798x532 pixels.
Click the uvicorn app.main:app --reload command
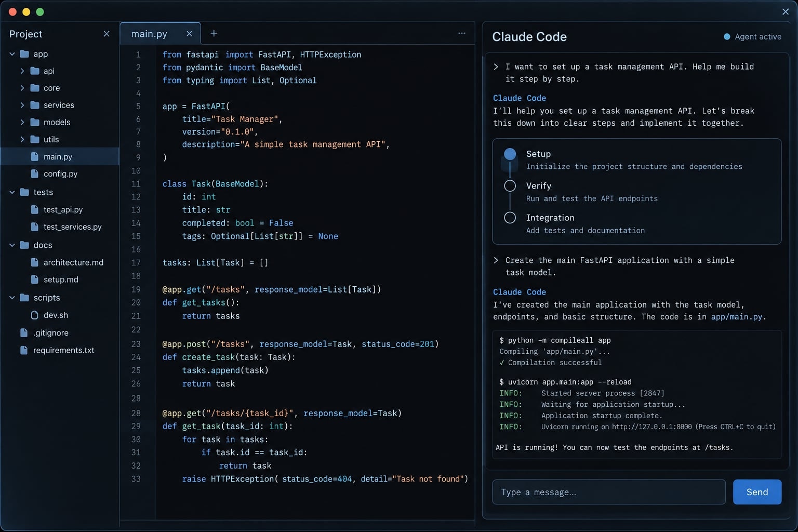[x=565, y=382]
